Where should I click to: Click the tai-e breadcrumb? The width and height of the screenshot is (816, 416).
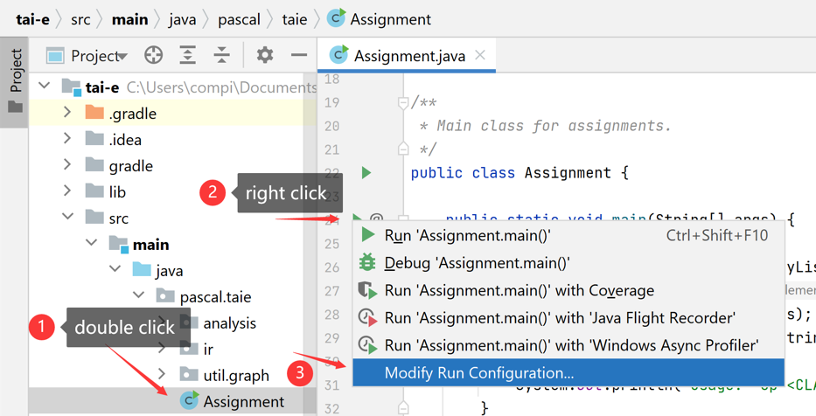33,19
